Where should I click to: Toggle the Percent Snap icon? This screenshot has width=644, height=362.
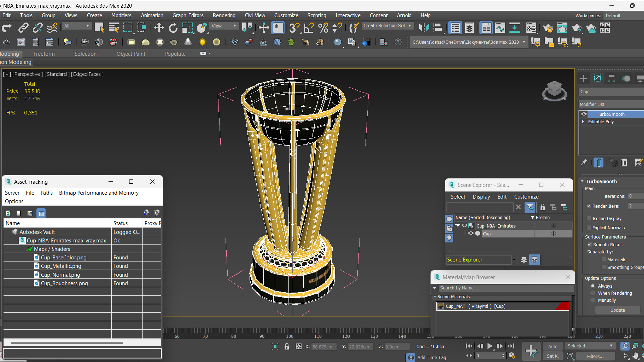pyautogui.click(x=323, y=28)
